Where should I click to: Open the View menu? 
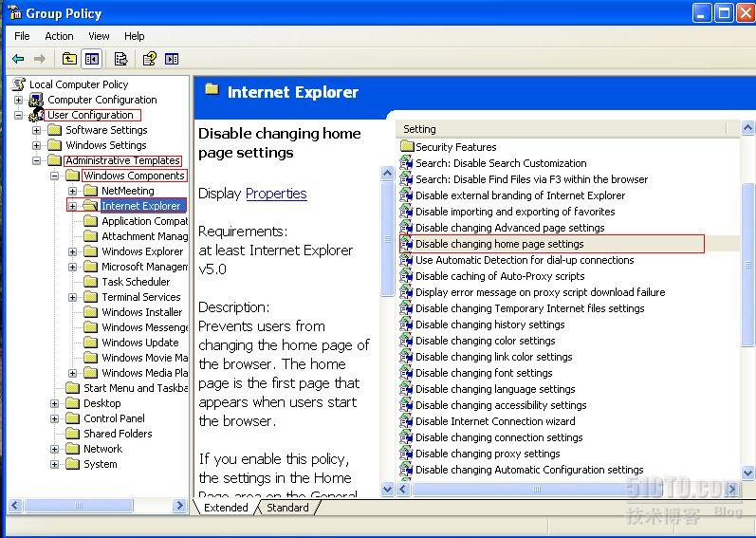99,36
